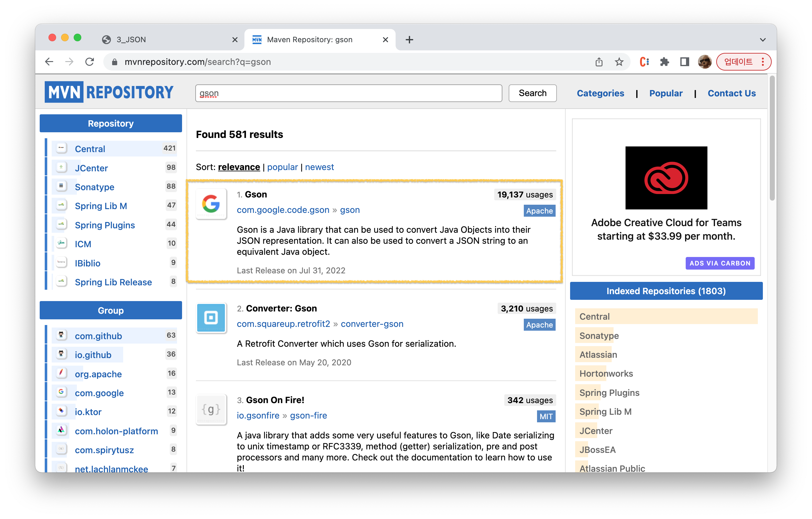Open the extensions puzzle icon

pos(664,62)
